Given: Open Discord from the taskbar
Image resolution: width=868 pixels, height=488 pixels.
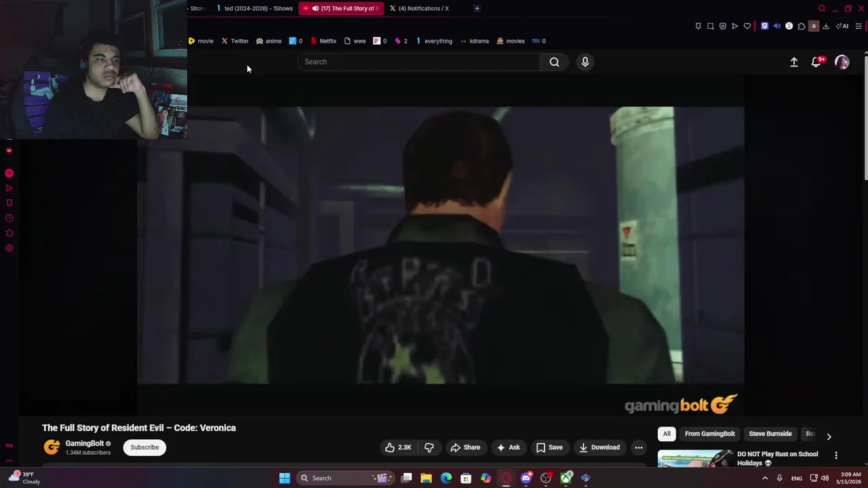Looking at the screenshot, I should (x=526, y=478).
